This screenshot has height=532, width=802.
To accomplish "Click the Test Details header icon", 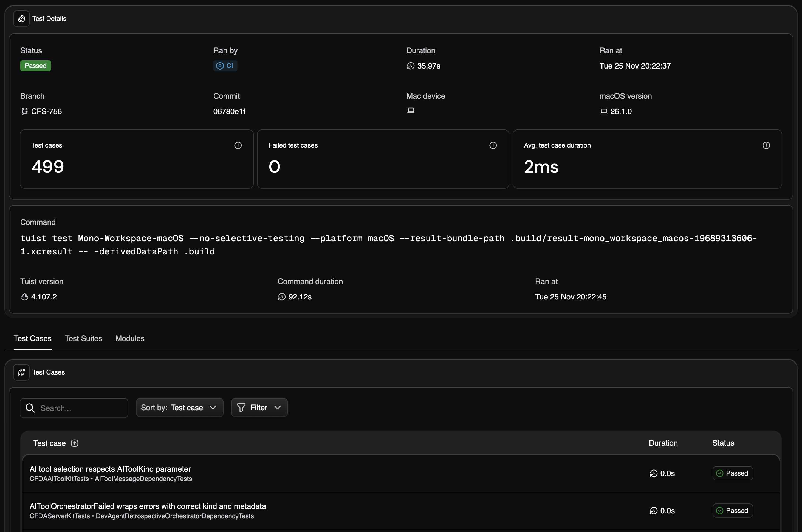I will click(x=21, y=19).
